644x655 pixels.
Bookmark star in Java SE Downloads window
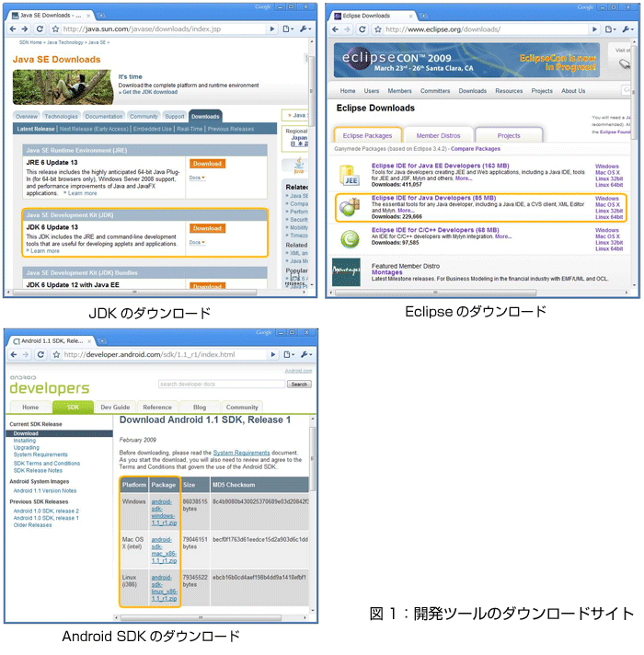pyautogui.click(x=55, y=29)
